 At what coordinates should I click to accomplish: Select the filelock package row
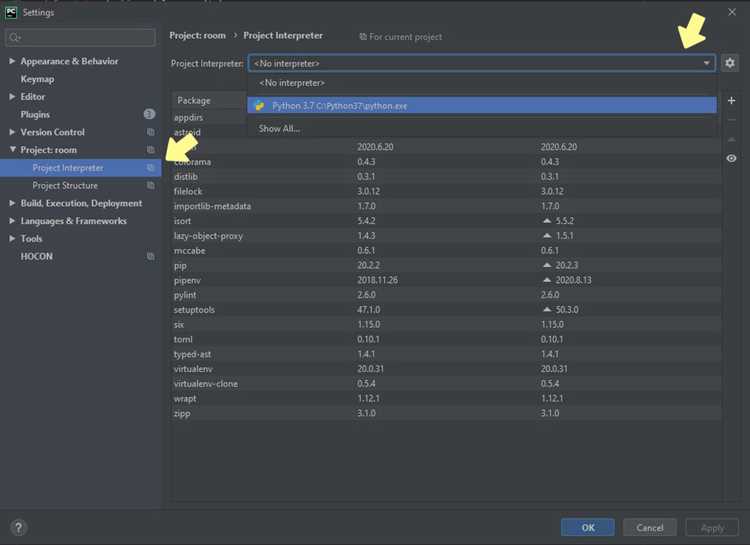[446, 191]
